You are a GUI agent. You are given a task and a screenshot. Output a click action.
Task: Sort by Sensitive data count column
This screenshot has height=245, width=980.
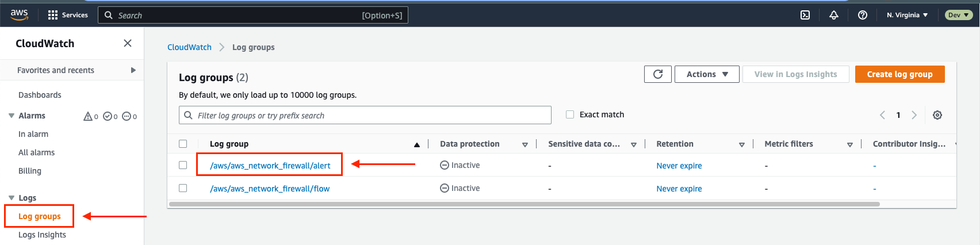[633, 145]
